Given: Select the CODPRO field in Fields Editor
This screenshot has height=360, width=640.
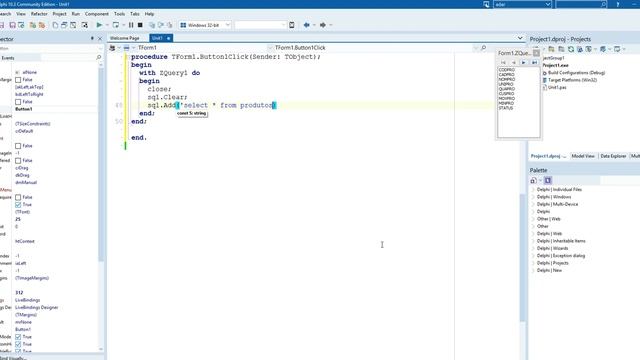Looking at the screenshot, I should coord(507,70).
